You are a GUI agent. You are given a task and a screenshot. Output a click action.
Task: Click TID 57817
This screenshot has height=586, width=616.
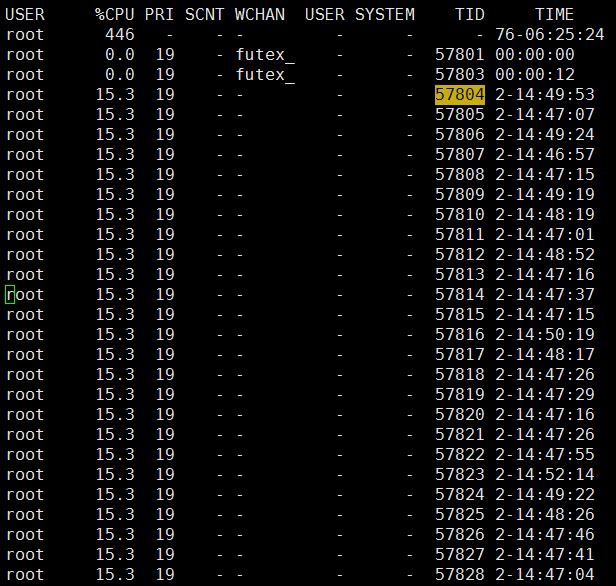[x=460, y=355]
